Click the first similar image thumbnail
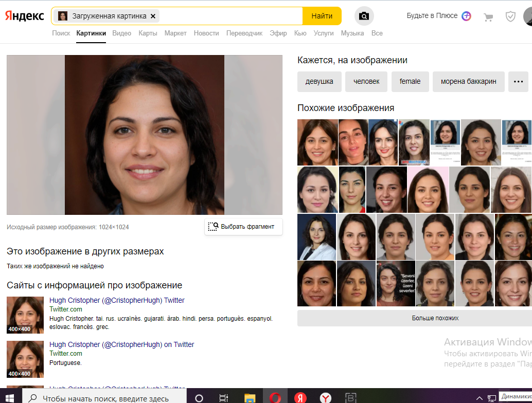The height and width of the screenshot is (403, 532). point(317,142)
